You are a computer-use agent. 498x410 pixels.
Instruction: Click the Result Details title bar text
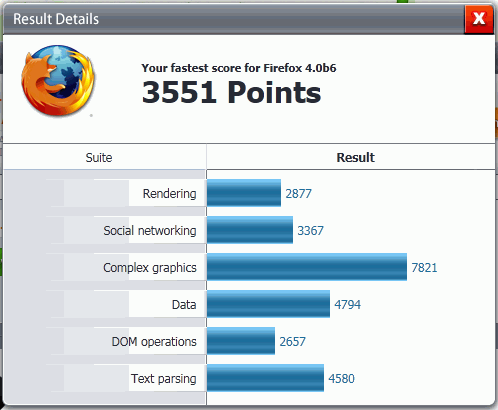[56, 19]
